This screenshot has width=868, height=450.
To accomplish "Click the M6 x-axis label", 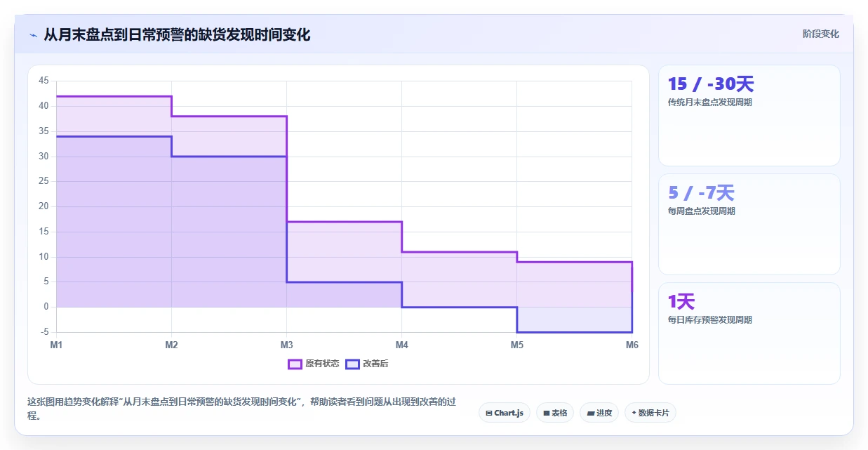I will click(632, 345).
